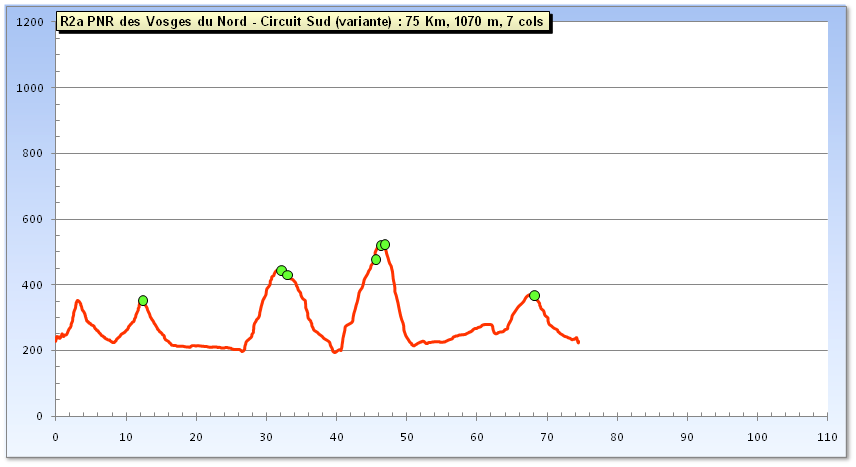Viewport: 856px width, 467px height.
Task: Click the '70' distance axis label
Action: (547, 437)
